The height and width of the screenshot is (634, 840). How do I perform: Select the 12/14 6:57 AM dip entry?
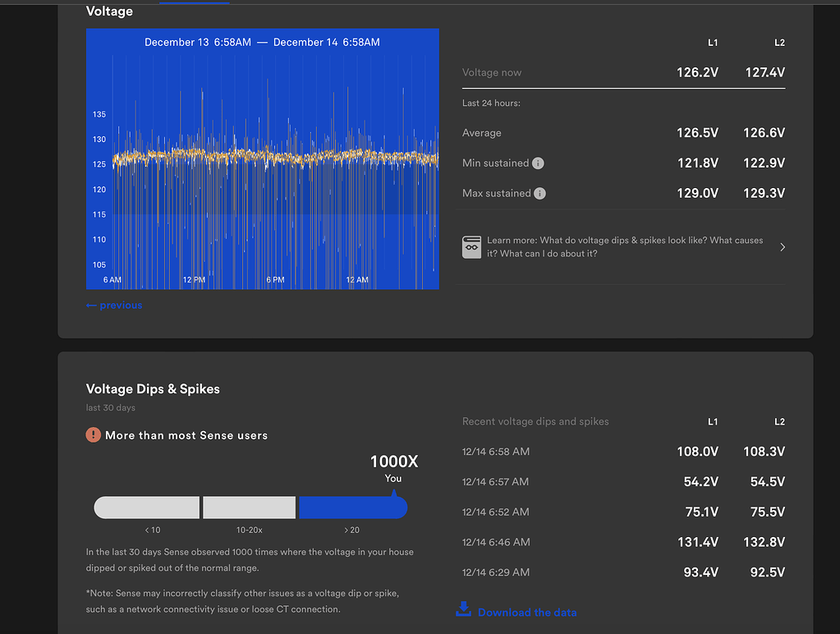[x=496, y=482]
